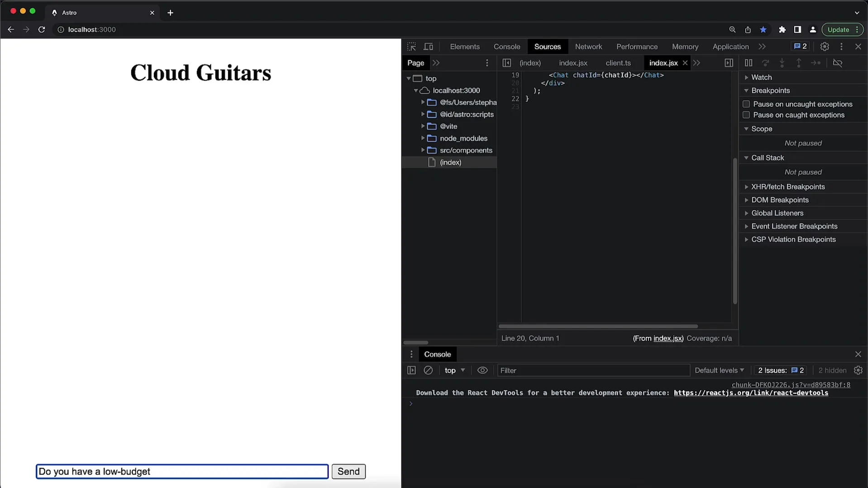Enable Pause on uncaught exceptions
The image size is (868, 488).
tap(746, 104)
